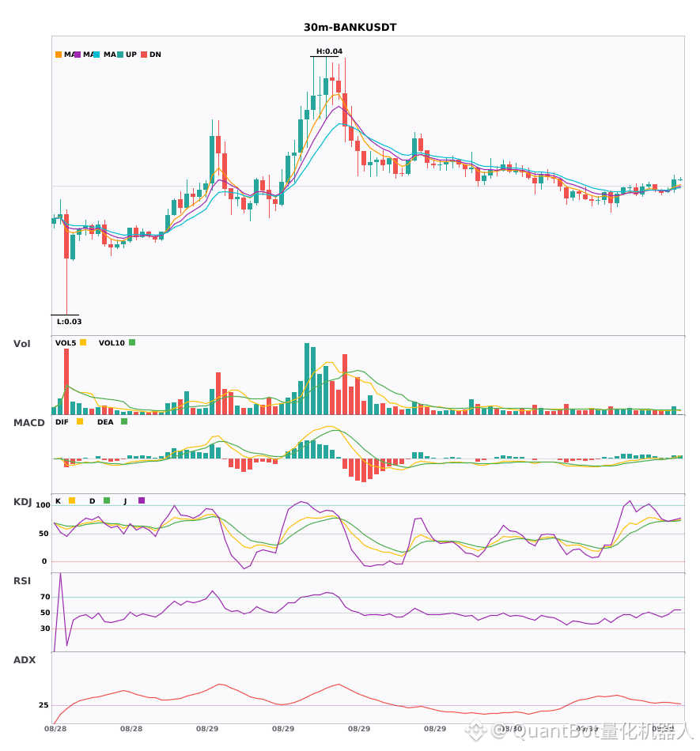Select the green UP legend swatch
Viewport: 700px width, 751px height.
pos(120,55)
